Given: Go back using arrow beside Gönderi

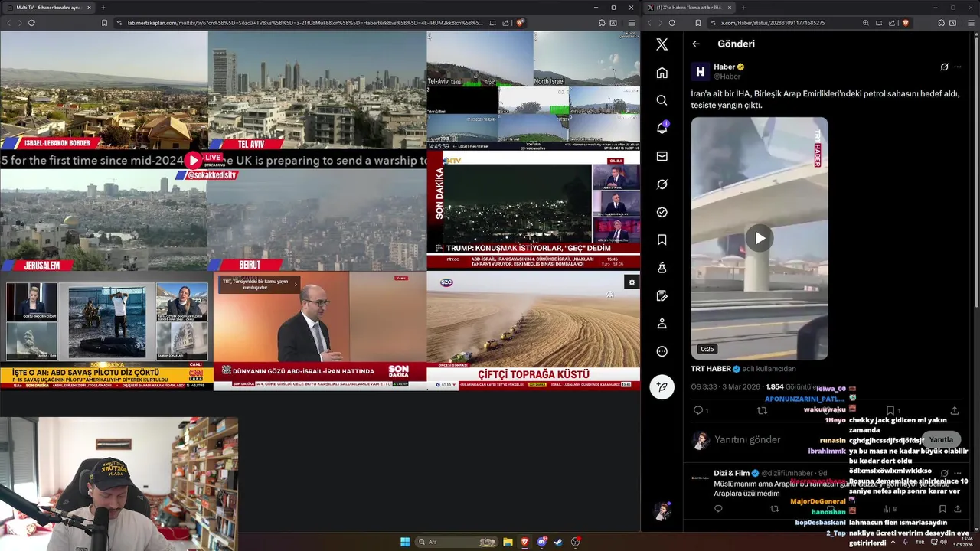Looking at the screenshot, I should (x=696, y=44).
